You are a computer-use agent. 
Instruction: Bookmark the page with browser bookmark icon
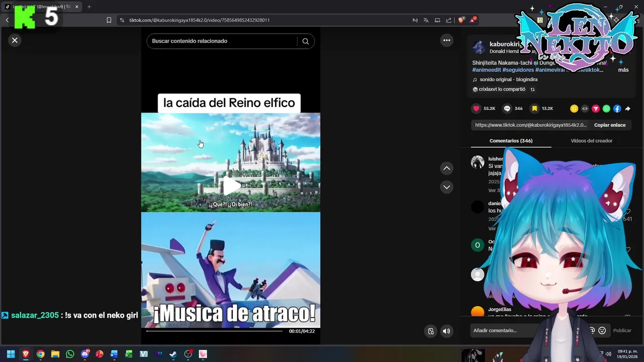coord(109,20)
